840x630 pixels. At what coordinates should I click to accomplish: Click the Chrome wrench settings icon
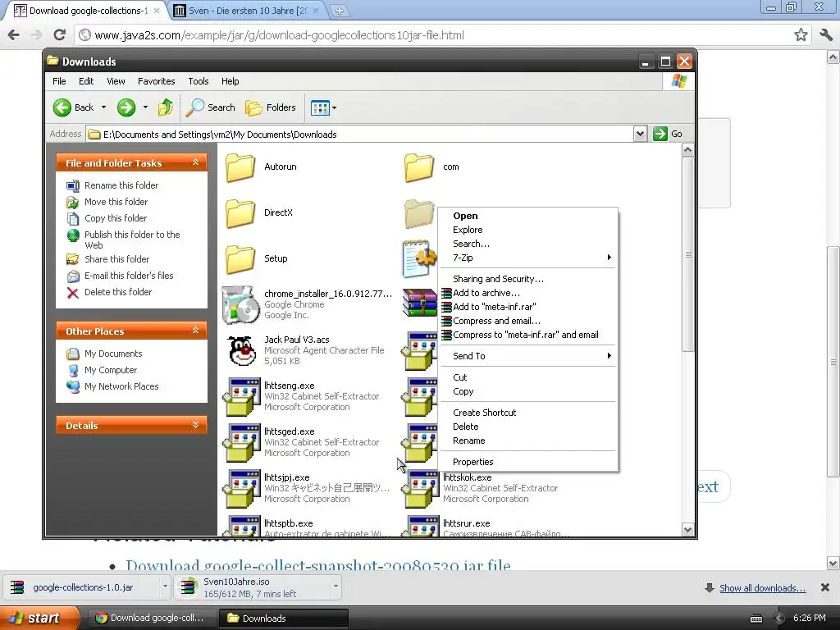point(825,35)
